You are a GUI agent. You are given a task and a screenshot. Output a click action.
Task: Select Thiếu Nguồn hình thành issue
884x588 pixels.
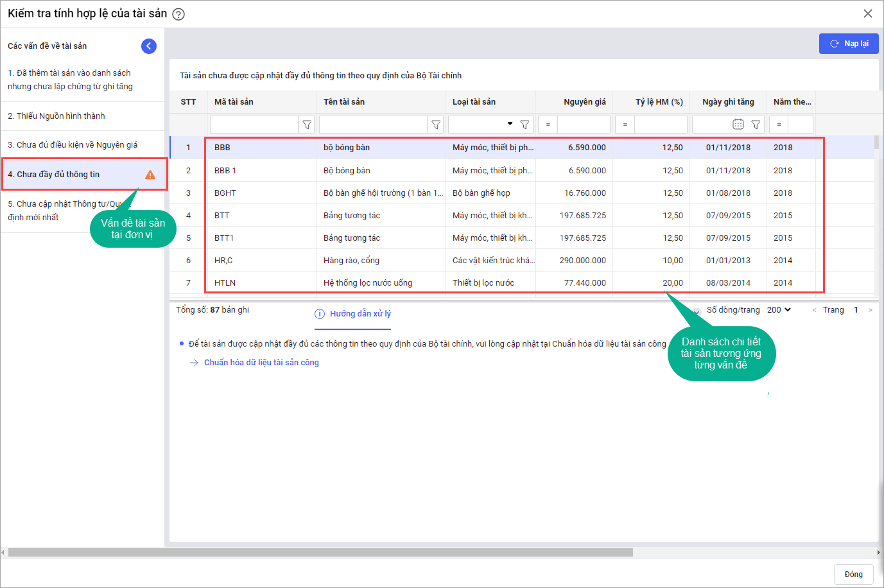pos(56,116)
